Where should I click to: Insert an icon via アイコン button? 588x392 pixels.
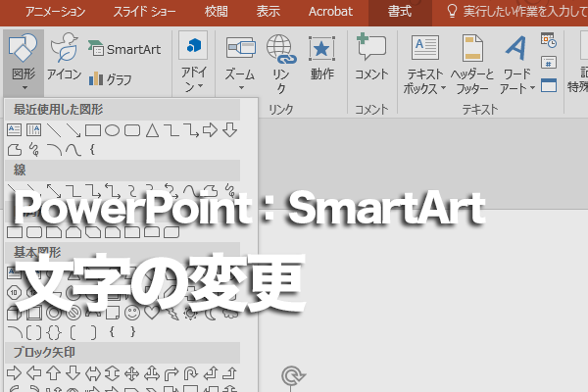coord(64,56)
